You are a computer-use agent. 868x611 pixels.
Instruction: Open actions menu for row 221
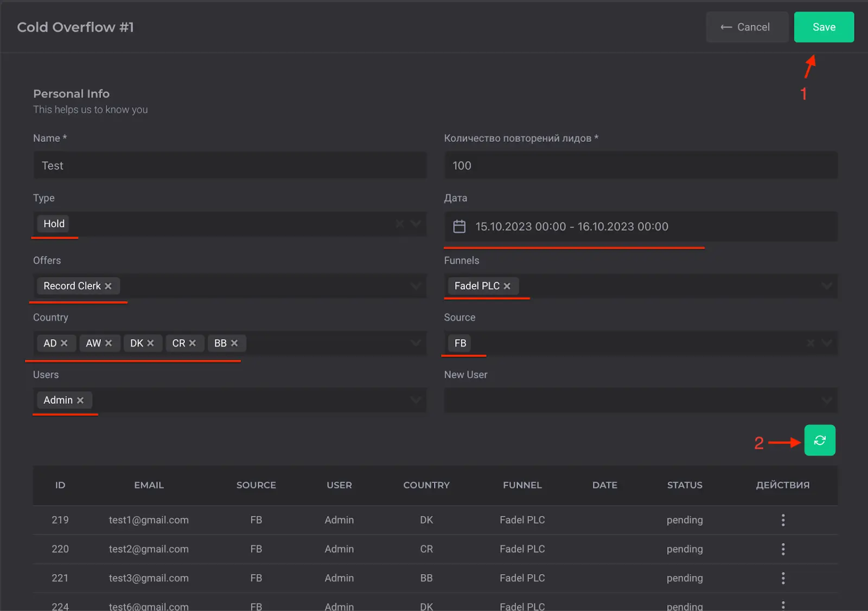pos(783,578)
